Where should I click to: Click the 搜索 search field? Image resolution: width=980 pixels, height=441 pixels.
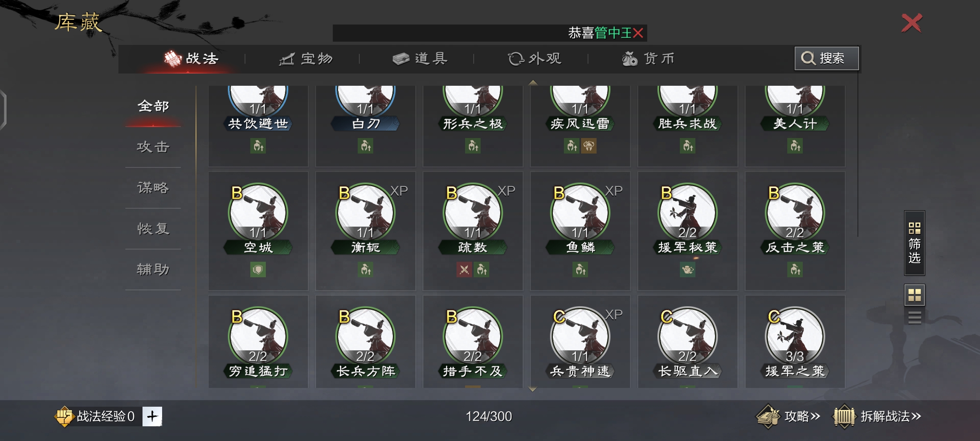pyautogui.click(x=827, y=58)
